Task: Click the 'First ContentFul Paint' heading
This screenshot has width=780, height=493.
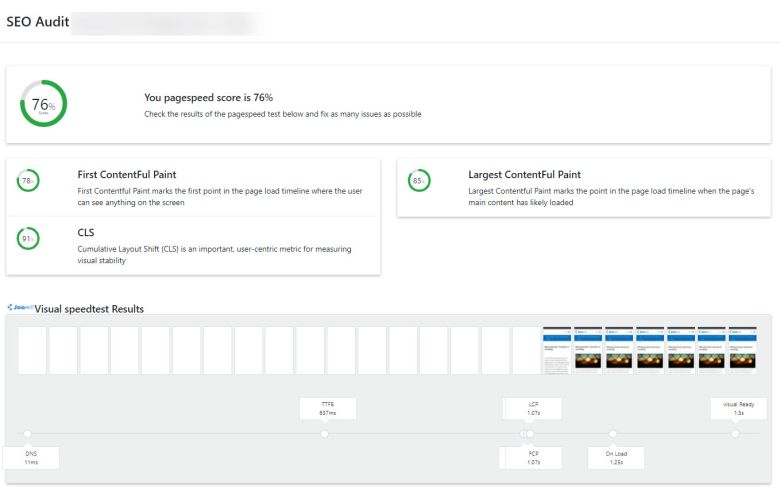Action: (x=127, y=175)
